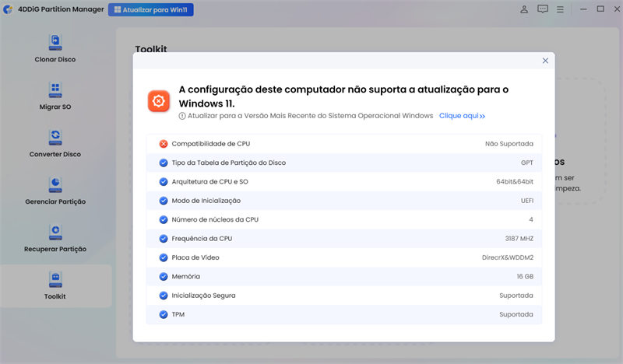623x364 pixels.
Task: Click the Toolkit sidebar icon
Action: coord(55,278)
